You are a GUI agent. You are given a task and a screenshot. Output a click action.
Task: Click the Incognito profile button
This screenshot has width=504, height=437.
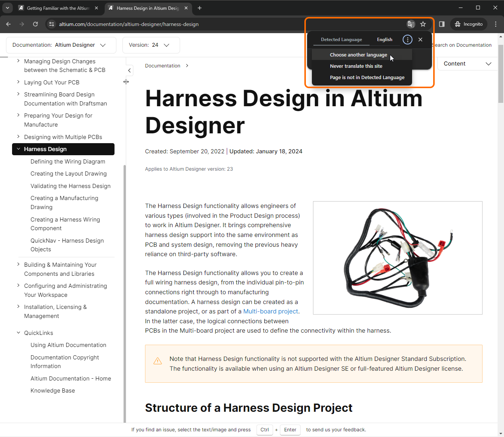[x=469, y=24]
